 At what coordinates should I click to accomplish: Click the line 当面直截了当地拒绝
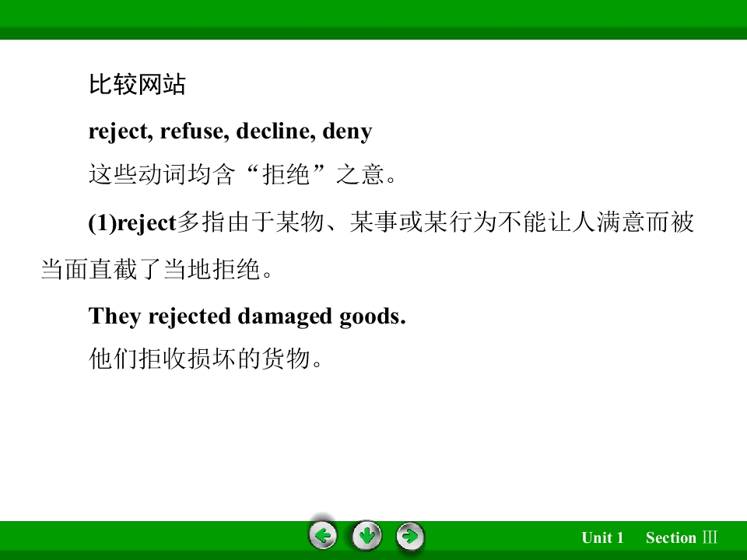156,270
